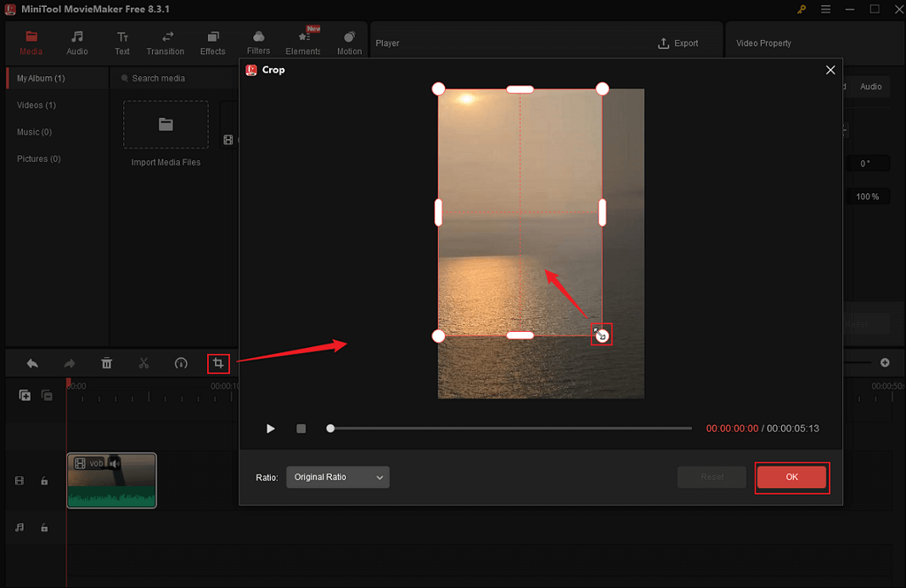The width and height of the screenshot is (906, 588).
Task: Open the Filters panel
Action: click(x=258, y=41)
